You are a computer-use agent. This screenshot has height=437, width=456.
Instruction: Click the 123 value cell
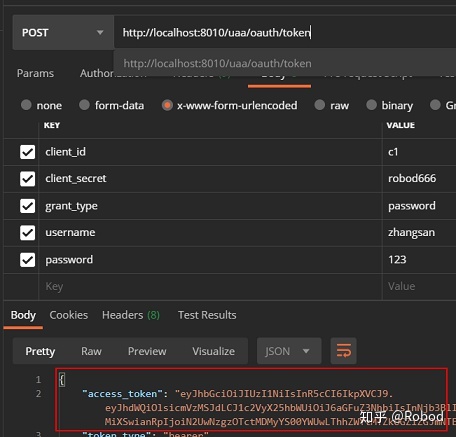[x=419, y=260]
